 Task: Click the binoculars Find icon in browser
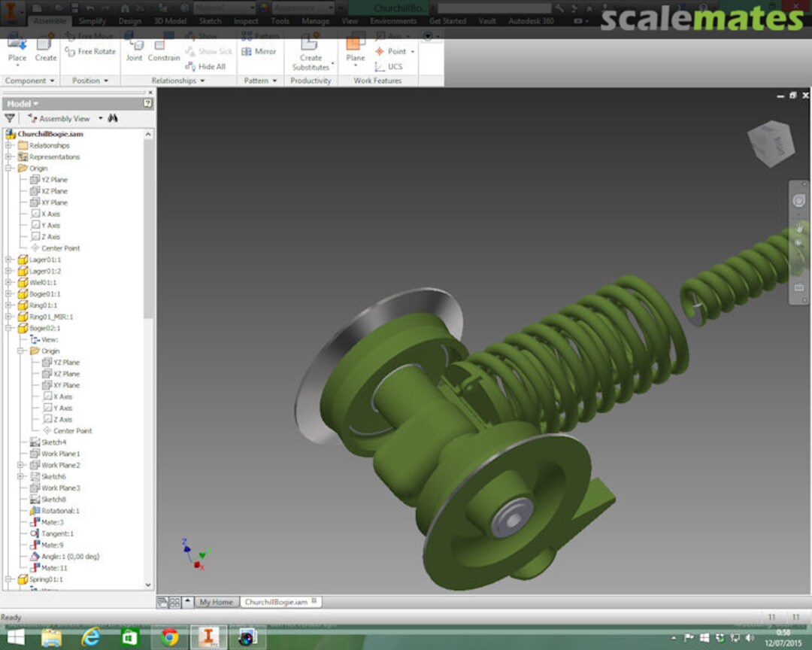(x=113, y=118)
